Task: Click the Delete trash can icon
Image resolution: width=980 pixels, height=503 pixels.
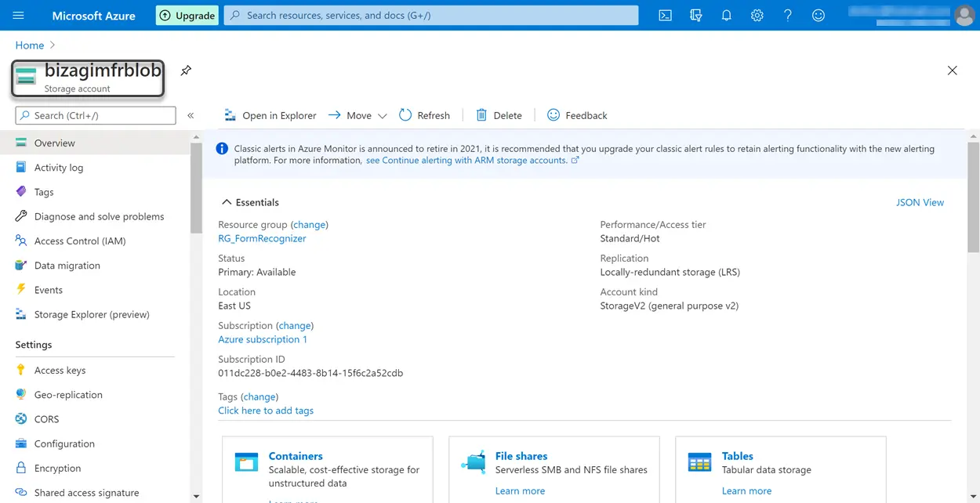Action: [481, 115]
